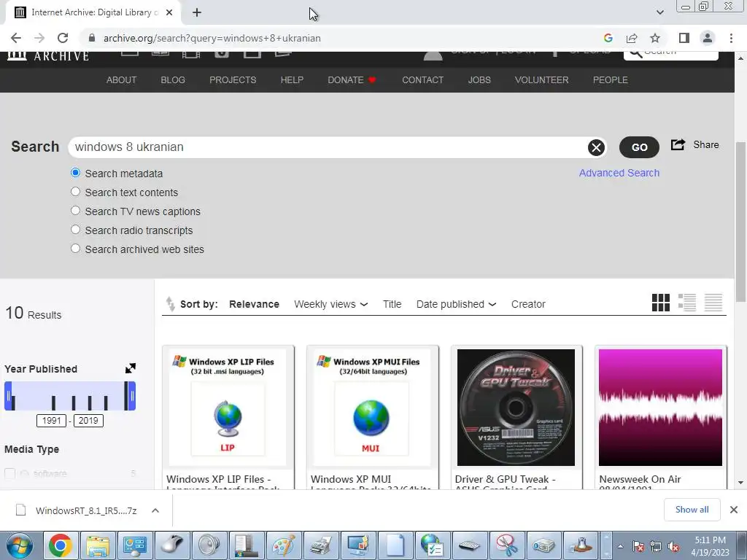Click Show all downloads
Image resolution: width=747 pixels, height=560 pixels.
tap(692, 510)
